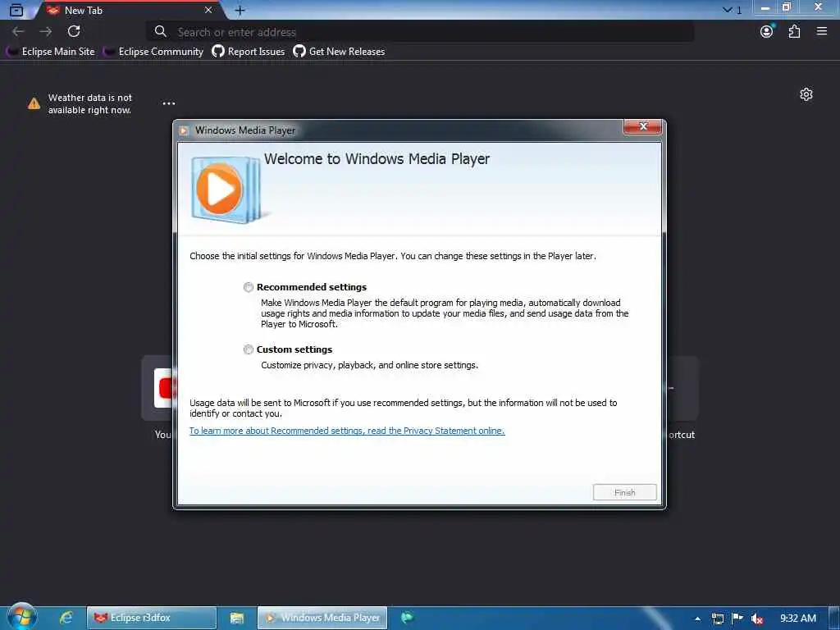
Task: Choose the Custom settings radio option
Action: (249, 349)
